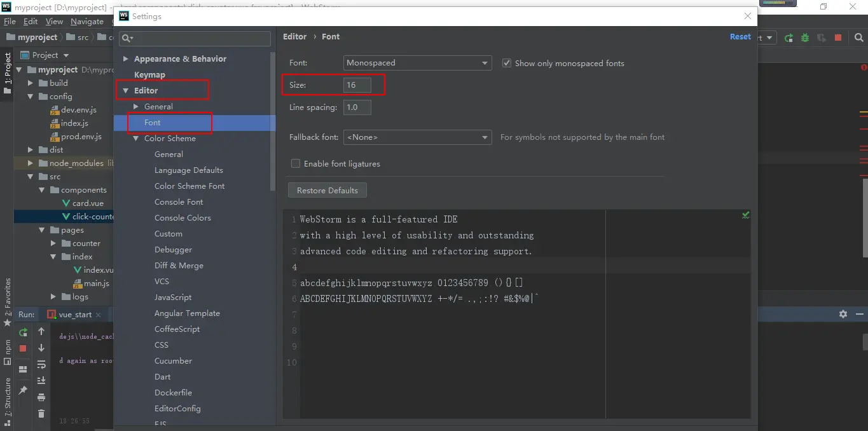
Task: Expand the counter folder under pages
Action: tap(53, 243)
